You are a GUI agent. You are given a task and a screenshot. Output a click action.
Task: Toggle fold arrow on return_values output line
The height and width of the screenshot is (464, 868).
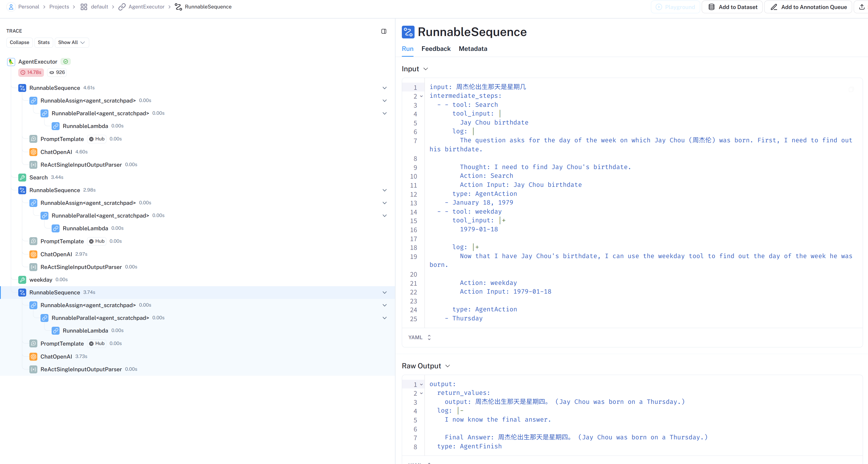tap(421, 393)
